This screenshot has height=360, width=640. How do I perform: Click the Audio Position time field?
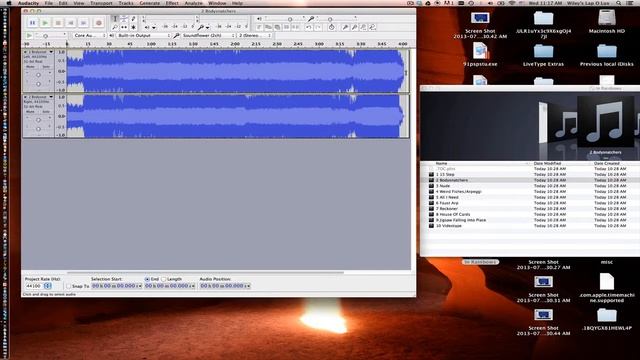tap(225, 286)
